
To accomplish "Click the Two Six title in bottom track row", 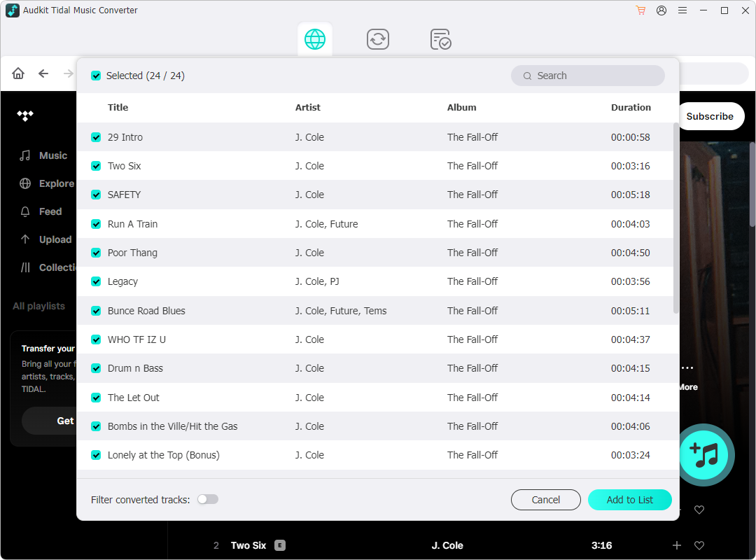I will [248, 545].
